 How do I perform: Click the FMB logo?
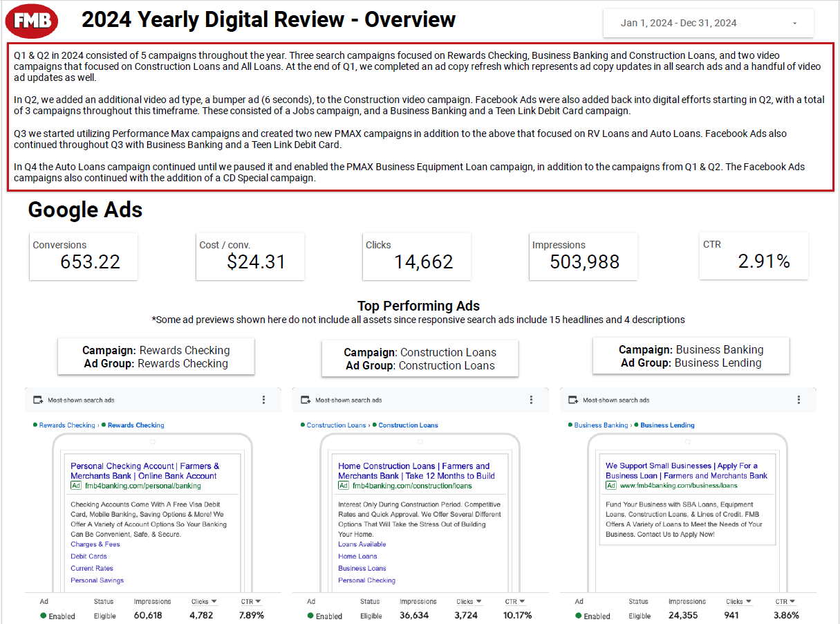tap(31, 21)
